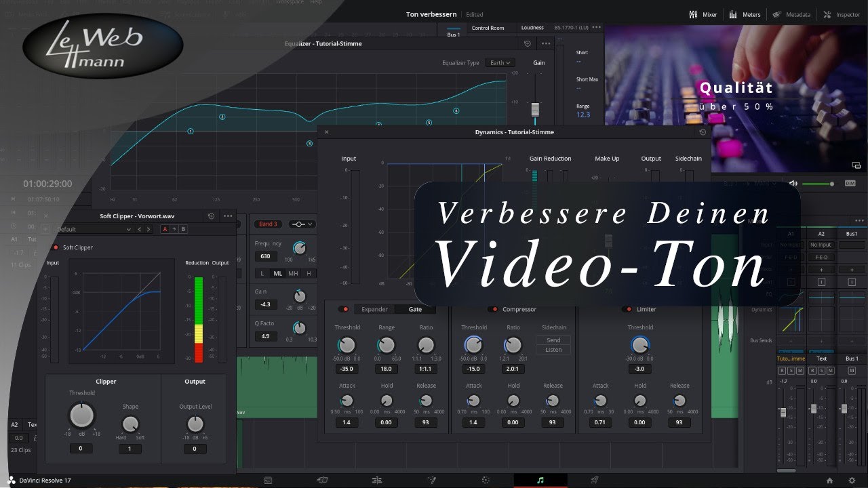Viewport: 868px width, 488px height.
Task: Open Equalizer window options menu (three dots)
Action: point(546,43)
